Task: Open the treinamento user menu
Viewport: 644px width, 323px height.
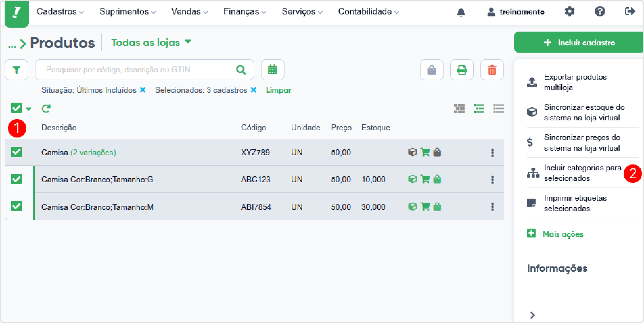Action: coord(516,12)
